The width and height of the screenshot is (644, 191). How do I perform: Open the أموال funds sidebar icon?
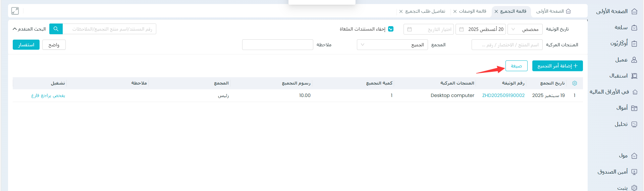coord(634,108)
